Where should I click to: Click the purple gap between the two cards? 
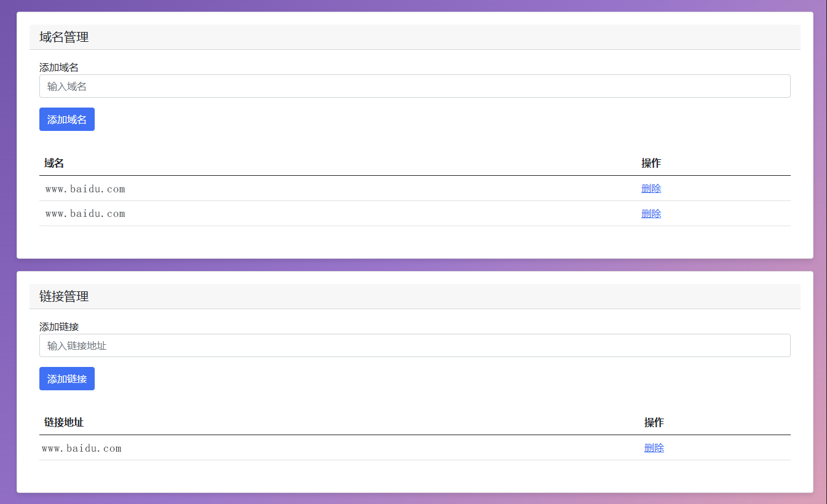coord(414,265)
